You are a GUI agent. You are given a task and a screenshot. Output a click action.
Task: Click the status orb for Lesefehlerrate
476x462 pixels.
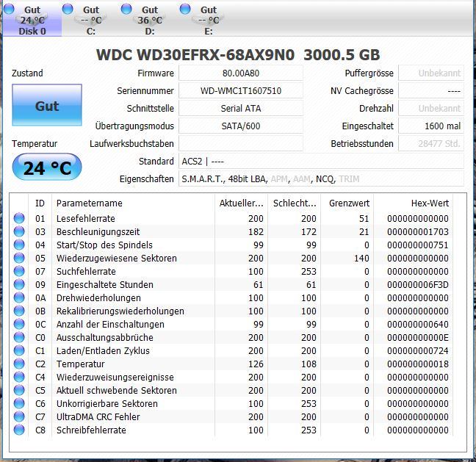click(x=19, y=218)
